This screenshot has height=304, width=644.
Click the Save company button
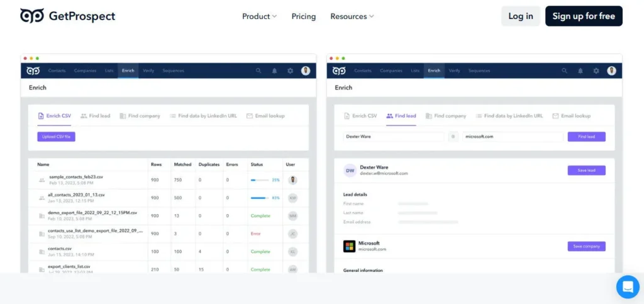click(587, 247)
